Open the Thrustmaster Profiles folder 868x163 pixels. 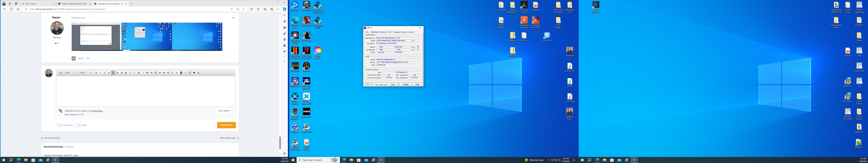click(836, 22)
